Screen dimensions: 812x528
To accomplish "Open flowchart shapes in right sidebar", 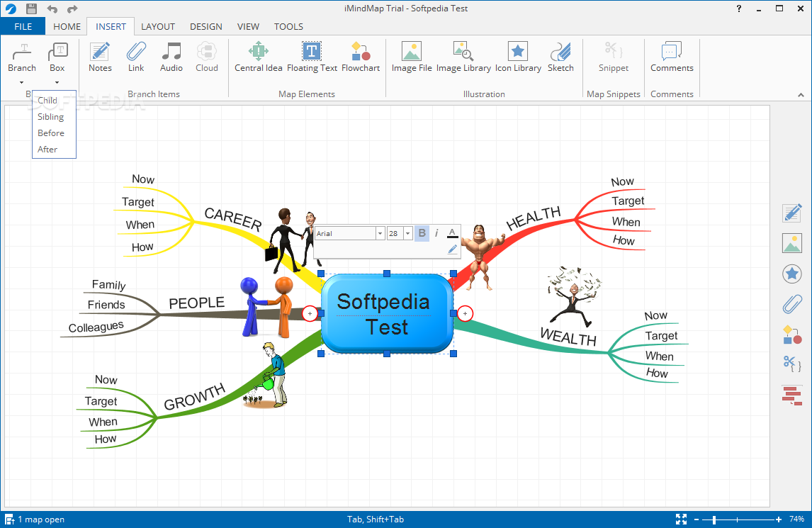I will [791, 335].
